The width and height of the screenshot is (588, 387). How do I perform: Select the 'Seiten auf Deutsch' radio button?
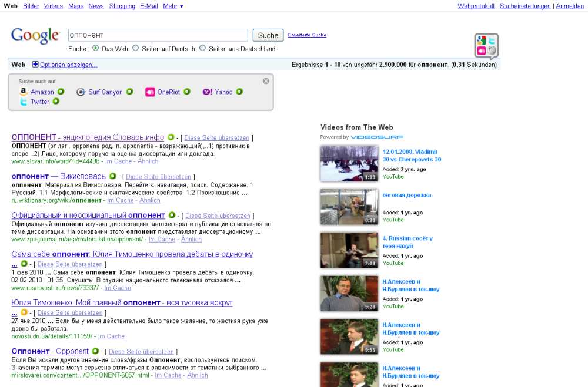[x=135, y=48]
